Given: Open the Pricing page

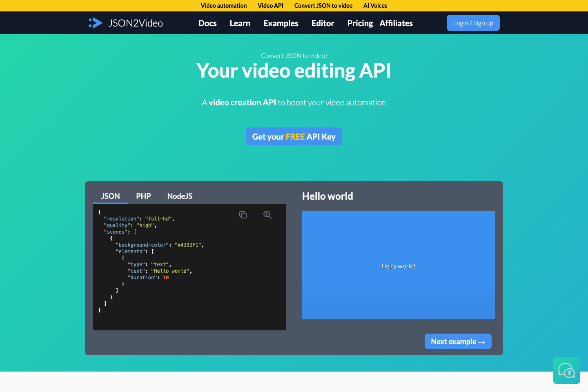Looking at the screenshot, I should point(360,23).
